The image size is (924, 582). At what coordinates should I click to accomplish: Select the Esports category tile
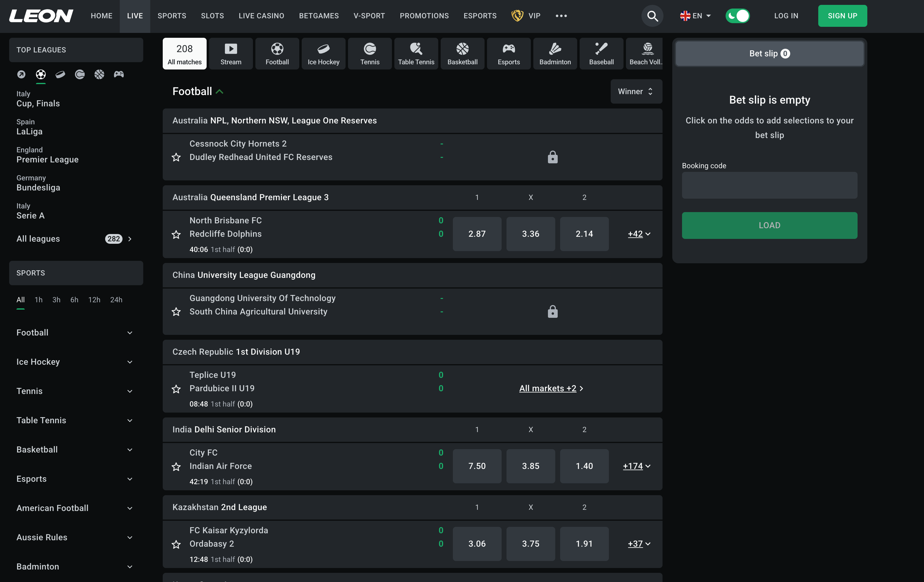click(508, 53)
